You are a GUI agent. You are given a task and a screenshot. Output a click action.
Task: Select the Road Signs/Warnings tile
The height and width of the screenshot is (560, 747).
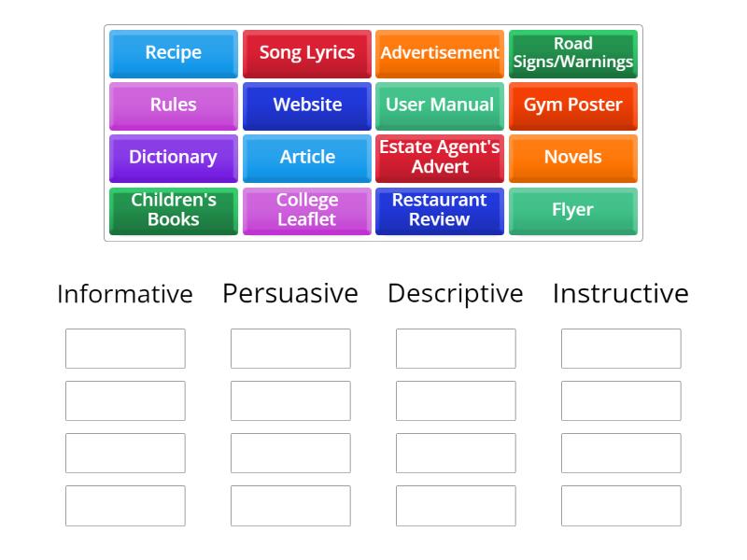pyautogui.click(x=573, y=53)
